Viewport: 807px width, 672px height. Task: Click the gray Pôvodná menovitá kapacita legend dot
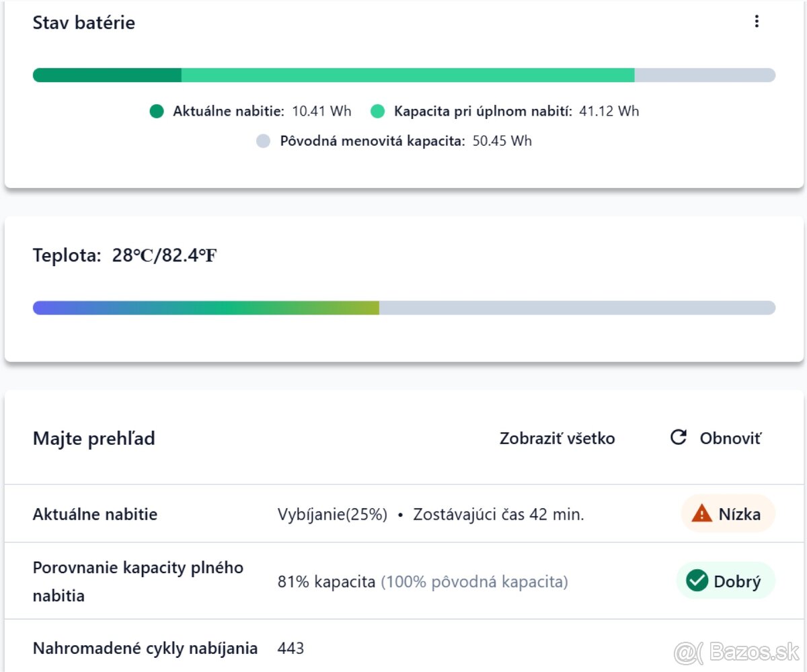point(264,141)
